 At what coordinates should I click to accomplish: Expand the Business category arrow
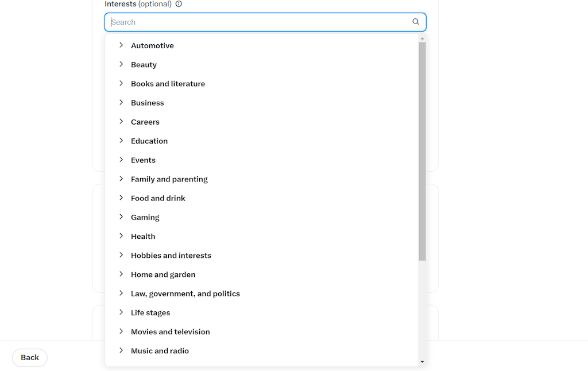point(121,102)
